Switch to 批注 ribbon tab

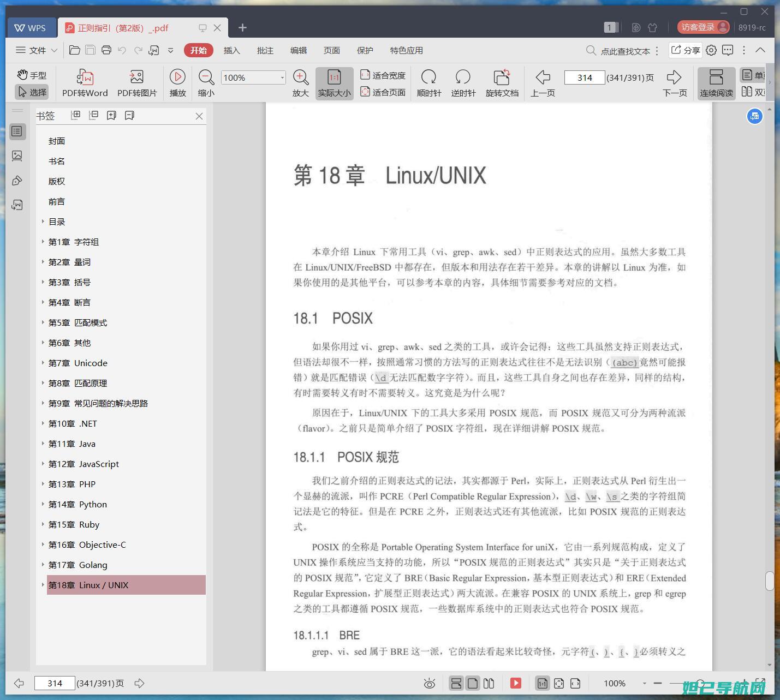pos(265,50)
